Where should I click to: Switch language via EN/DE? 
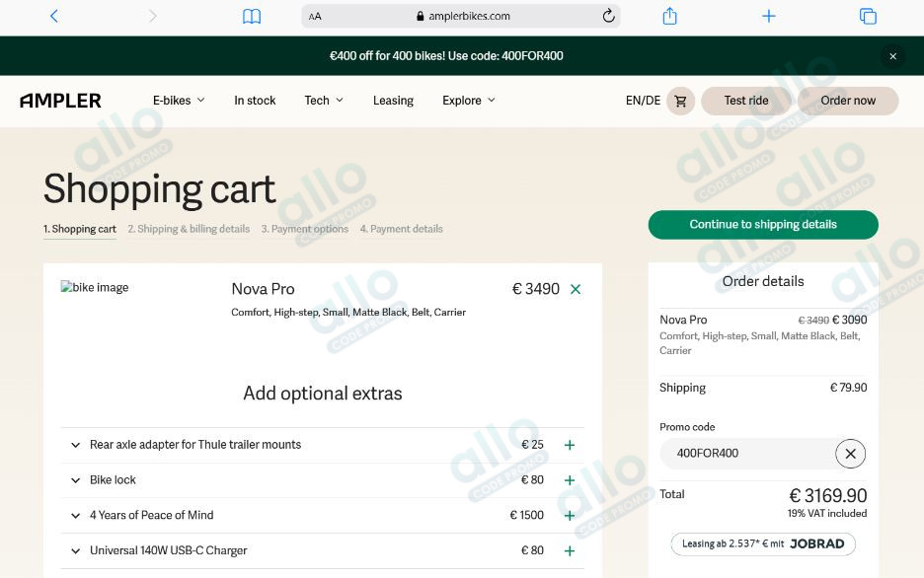pyautogui.click(x=643, y=101)
